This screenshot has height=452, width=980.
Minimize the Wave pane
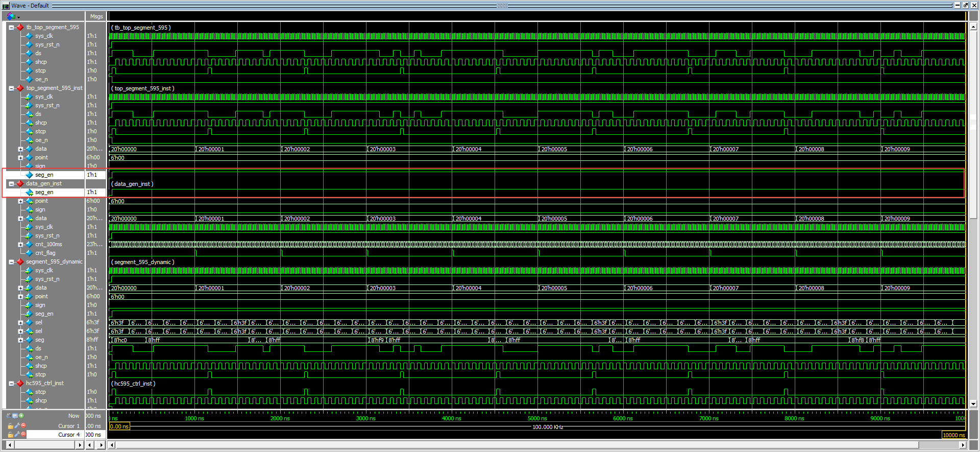(958, 5)
